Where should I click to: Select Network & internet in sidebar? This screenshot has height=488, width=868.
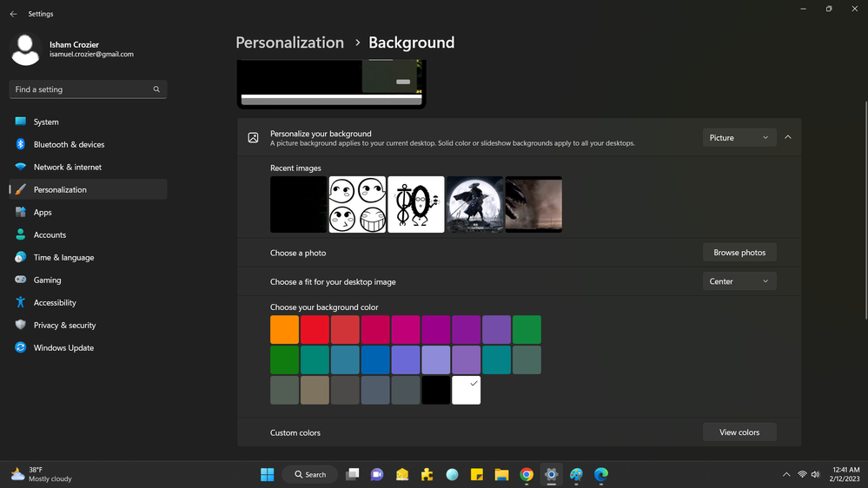(x=67, y=168)
